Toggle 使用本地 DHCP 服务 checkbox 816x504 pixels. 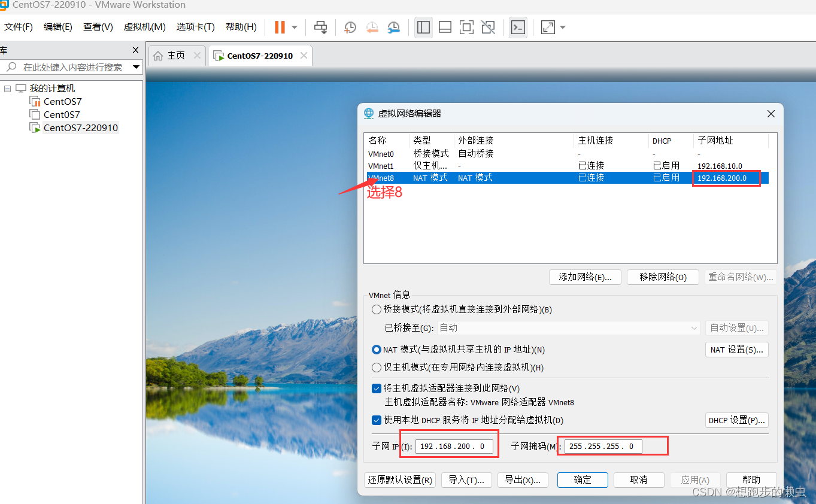377,420
